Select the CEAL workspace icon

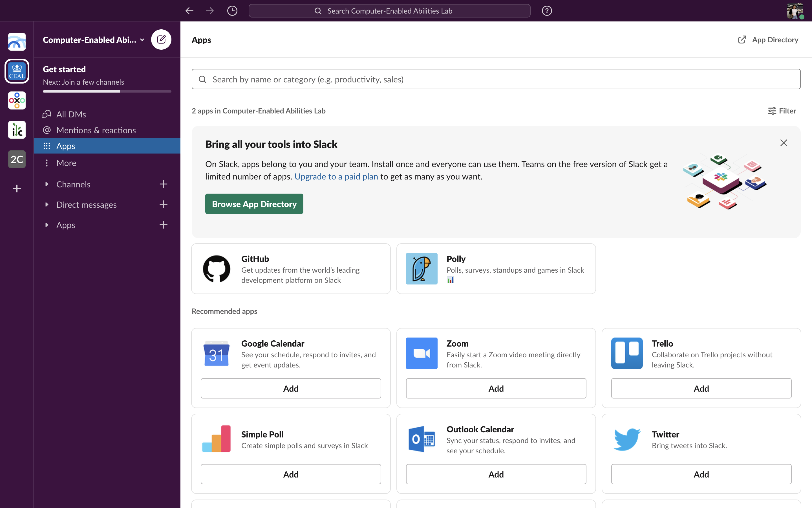click(17, 71)
